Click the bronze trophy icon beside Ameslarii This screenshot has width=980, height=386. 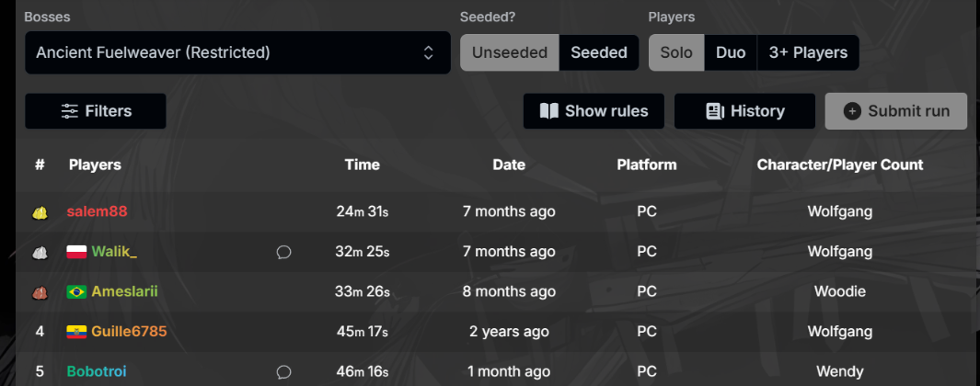(40, 291)
